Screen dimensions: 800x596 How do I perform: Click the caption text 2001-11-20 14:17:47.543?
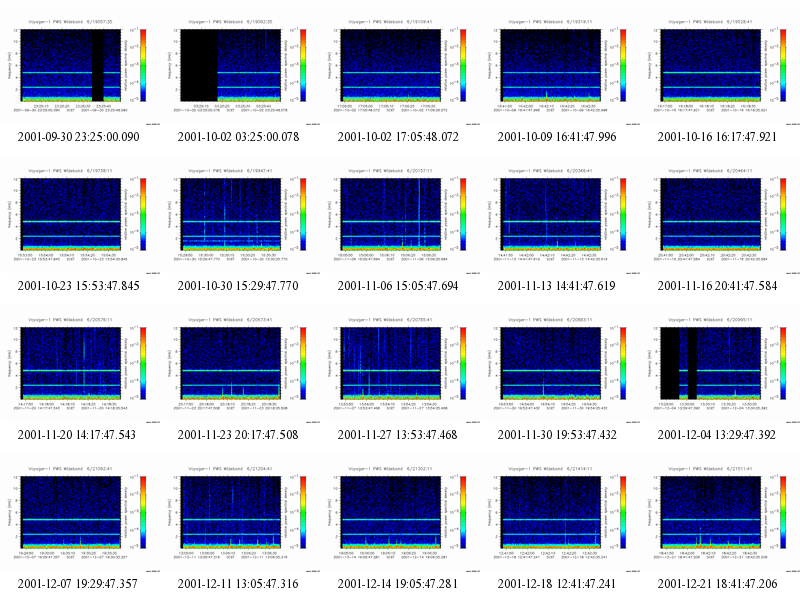pos(77,435)
